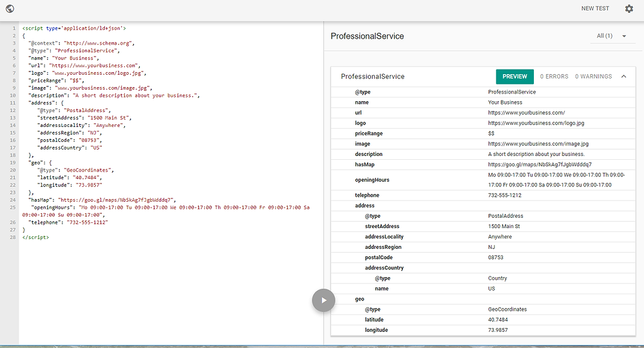This screenshot has width=644, height=348.
Task: Run the test with the play button
Action: click(324, 300)
